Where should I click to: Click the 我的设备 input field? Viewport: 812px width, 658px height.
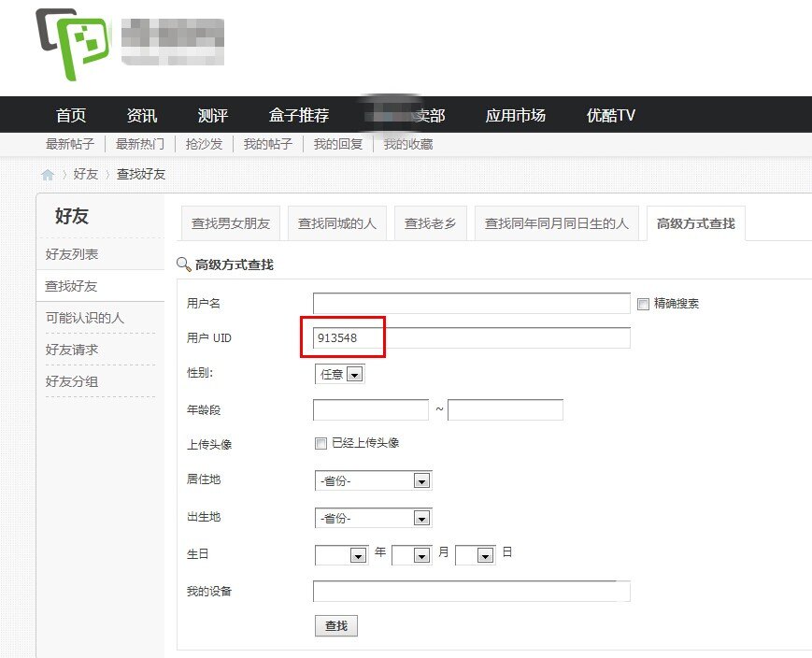[472, 591]
